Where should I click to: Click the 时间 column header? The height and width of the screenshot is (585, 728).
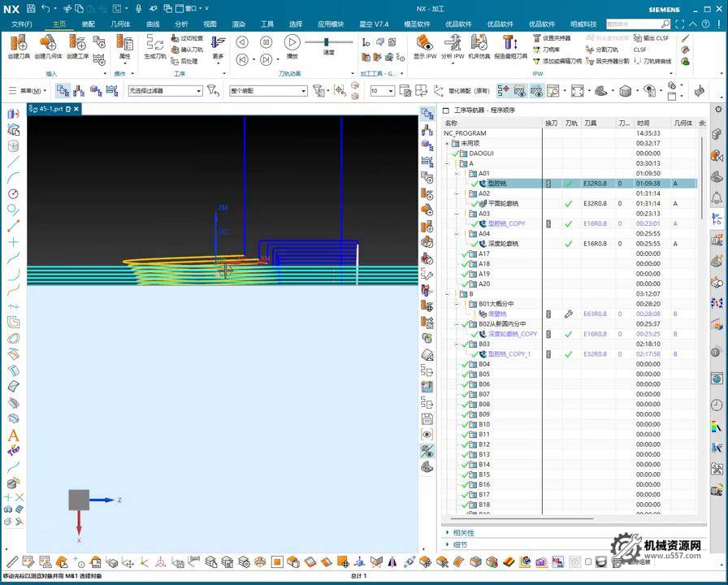click(643, 123)
